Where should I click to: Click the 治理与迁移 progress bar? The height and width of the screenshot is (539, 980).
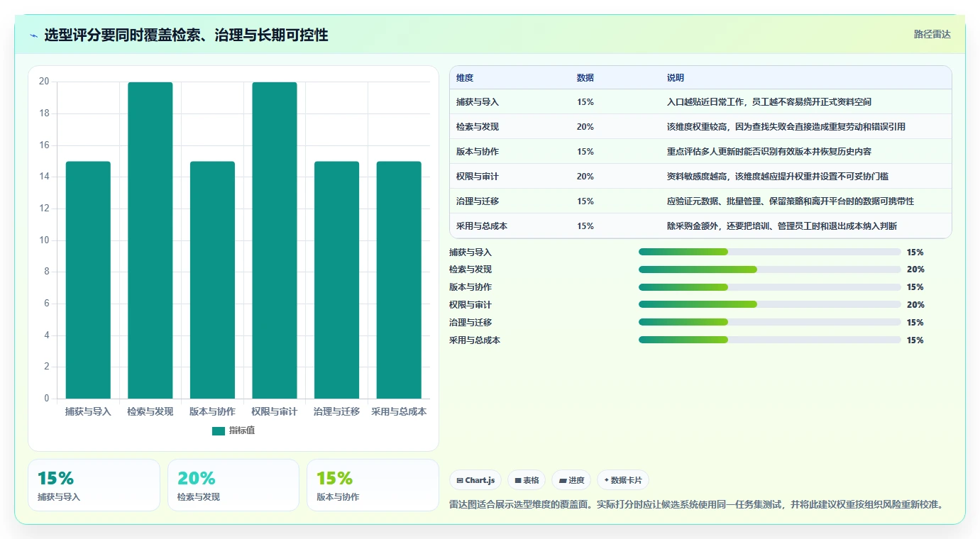[770, 322]
